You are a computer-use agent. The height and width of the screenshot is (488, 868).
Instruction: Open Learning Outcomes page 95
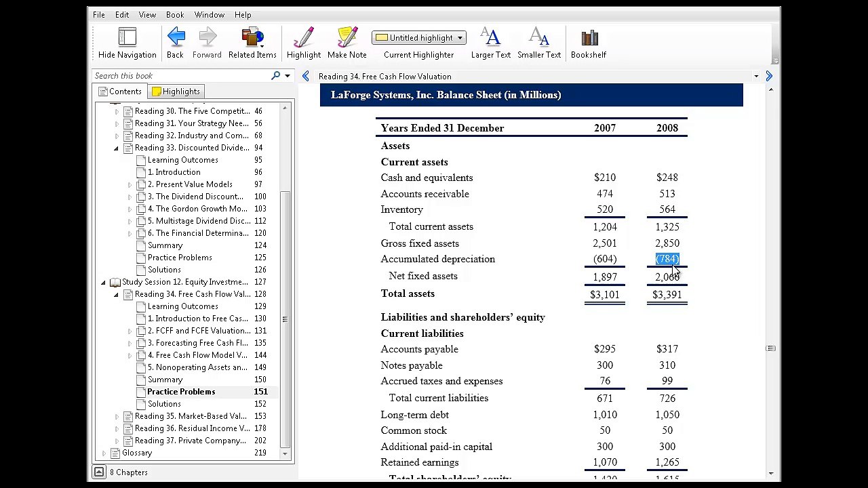(183, 160)
